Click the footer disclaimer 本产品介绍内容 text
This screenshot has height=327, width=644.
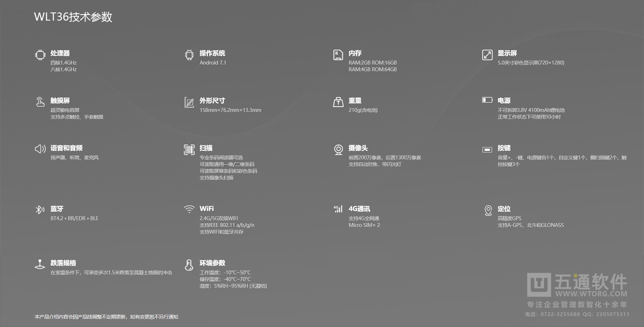pyautogui.click(x=106, y=317)
